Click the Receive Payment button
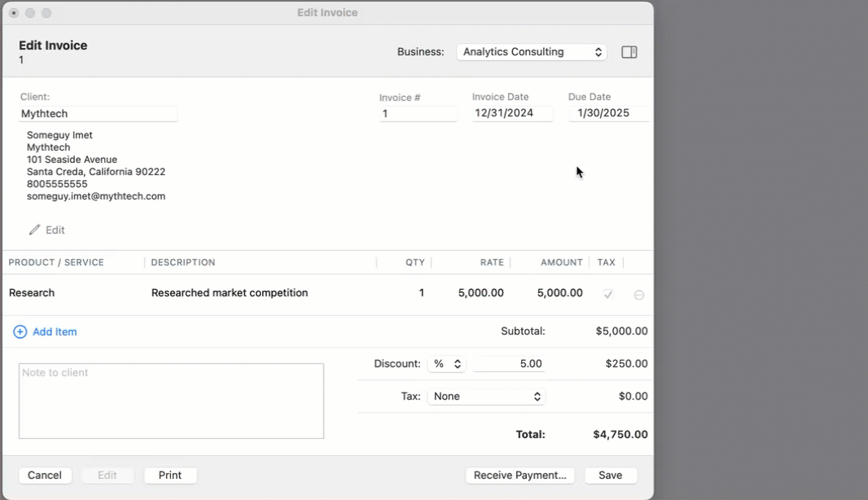 click(519, 475)
